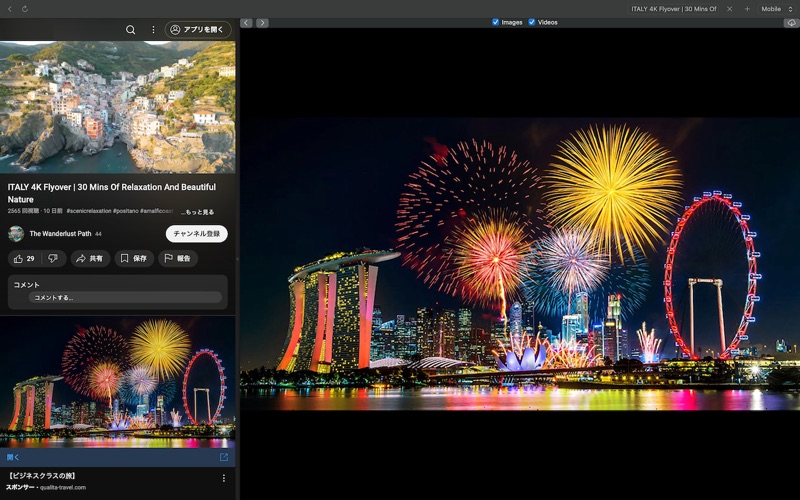Click the #scenicrelaxation hashtag
This screenshot has width=800, height=500.
point(89,211)
